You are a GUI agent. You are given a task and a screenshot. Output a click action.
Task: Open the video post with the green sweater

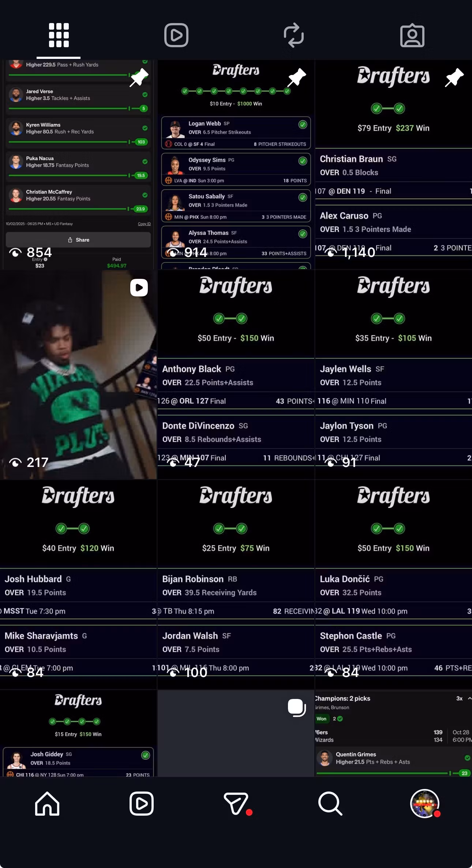[78, 375]
